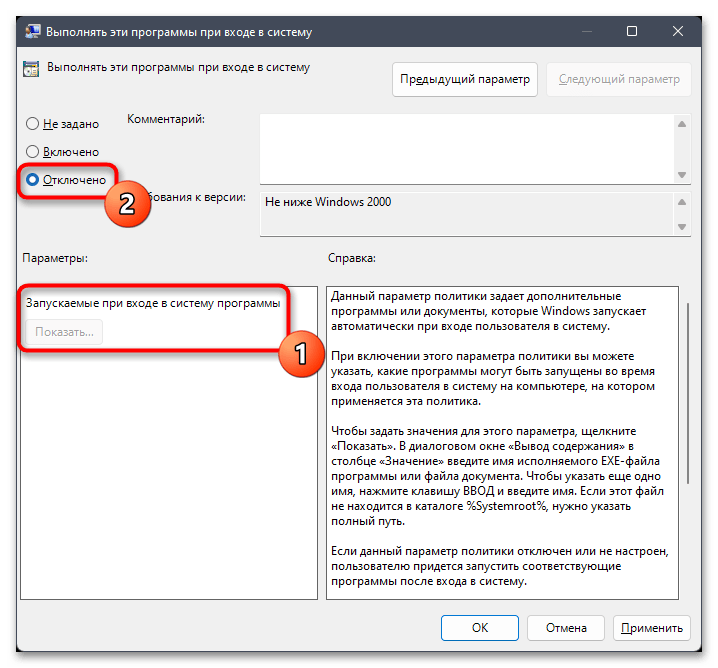Image resolution: width=718 pixels, height=668 pixels.
Task: Click the Справка panel vertical scrollbar
Action: (x=688, y=393)
